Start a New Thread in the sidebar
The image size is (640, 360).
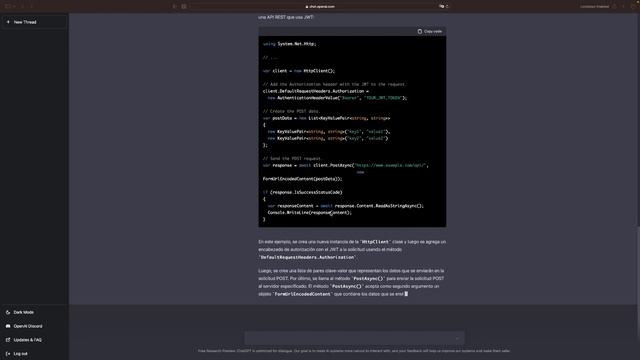pyautogui.click(x=34, y=22)
